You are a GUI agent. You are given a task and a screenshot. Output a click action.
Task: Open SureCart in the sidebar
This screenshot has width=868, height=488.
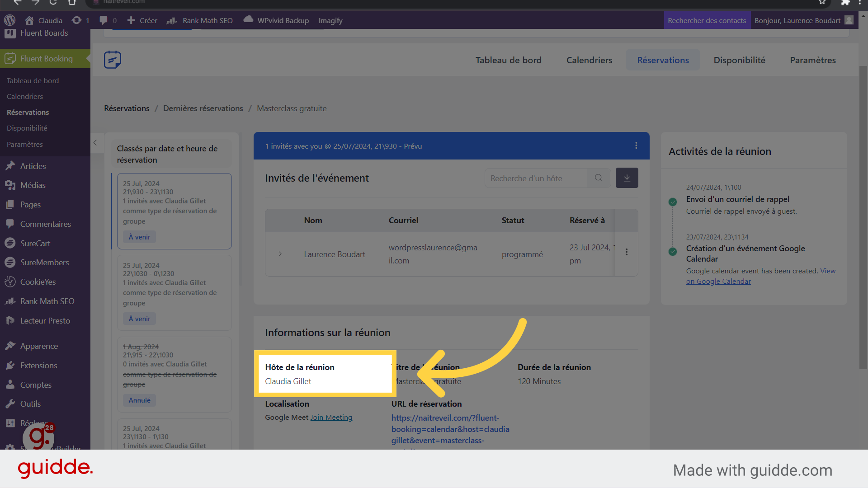[35, 243]
